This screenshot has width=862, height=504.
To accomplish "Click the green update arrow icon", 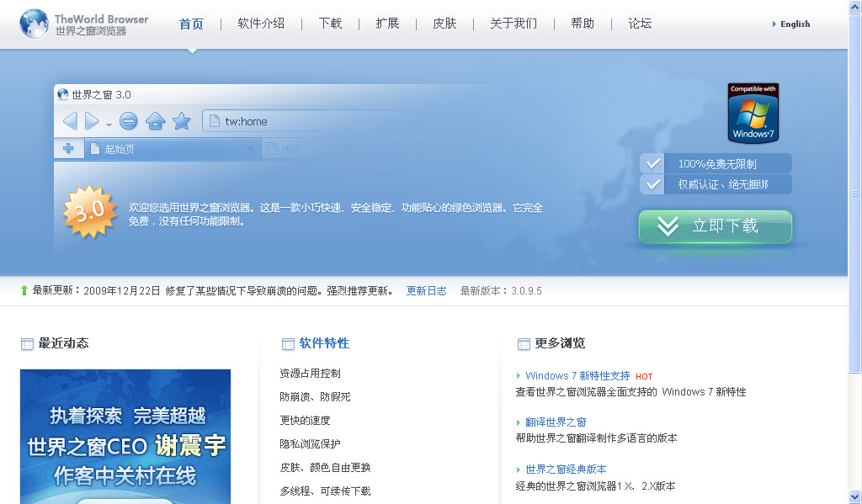I will coord(24,290).
